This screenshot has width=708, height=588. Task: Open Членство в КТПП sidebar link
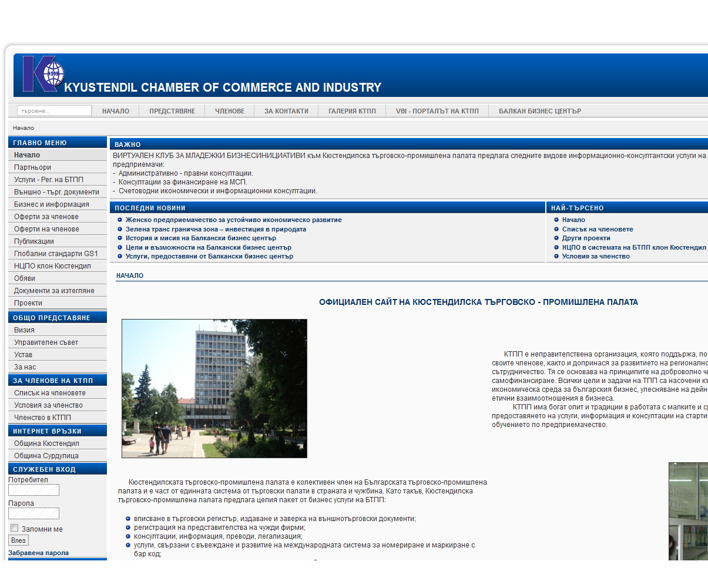[x=58, y=418]
